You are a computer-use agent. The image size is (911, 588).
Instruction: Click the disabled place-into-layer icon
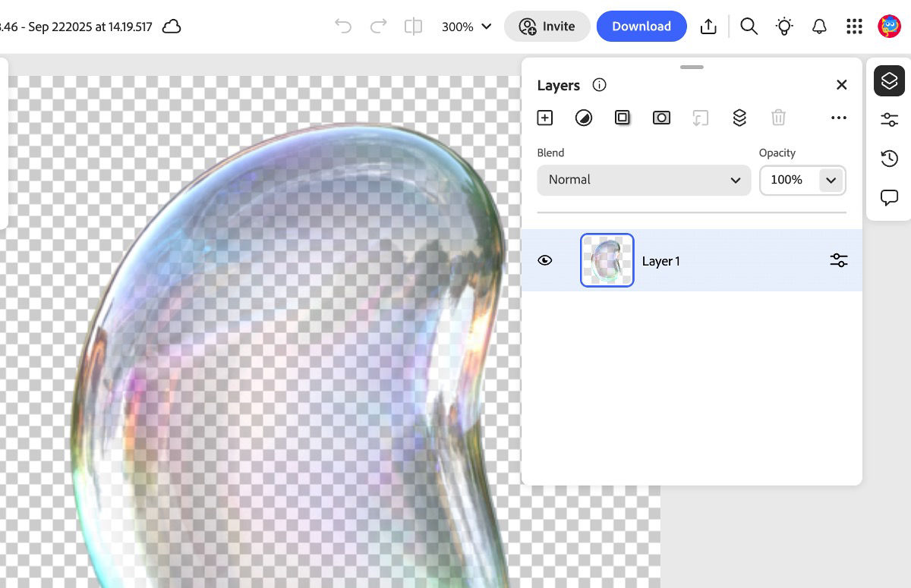pyautogui.click(x=701, y=118)
